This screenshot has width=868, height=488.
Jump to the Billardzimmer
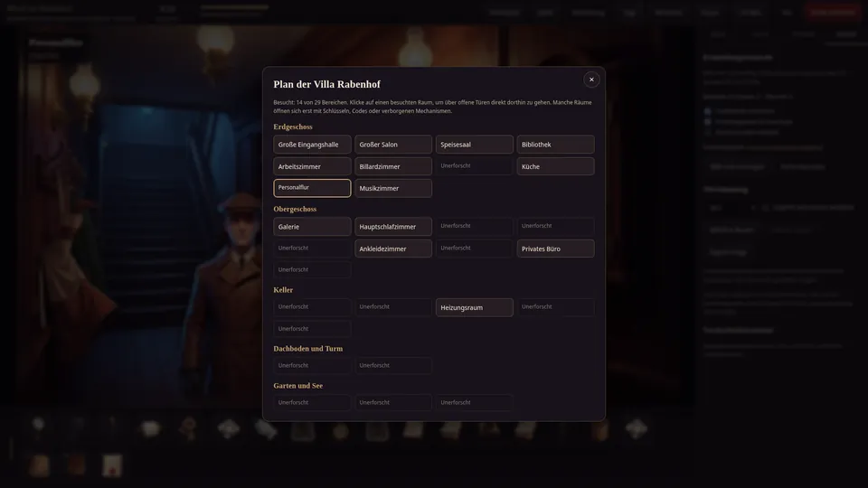(393, 166)
